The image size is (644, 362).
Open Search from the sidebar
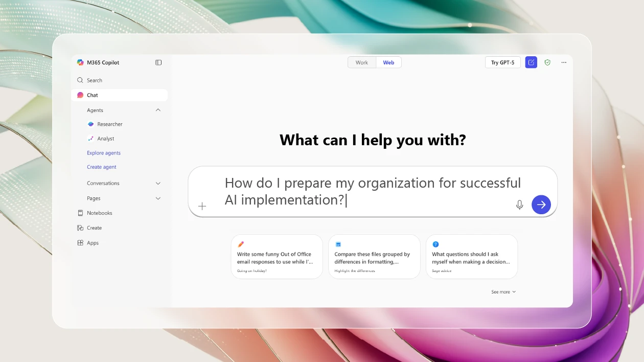coord(94,80)
